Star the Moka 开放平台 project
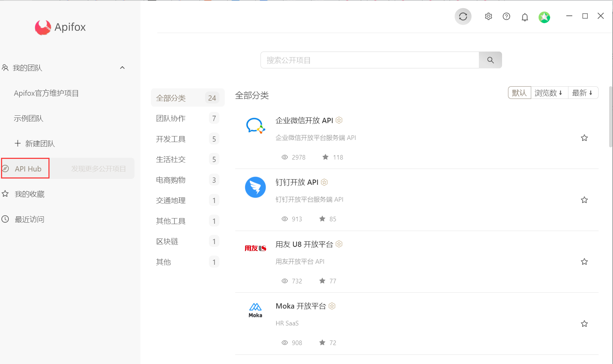Viewport: 613px width, 364px height. pyautogui.click(x=584, y=324)
